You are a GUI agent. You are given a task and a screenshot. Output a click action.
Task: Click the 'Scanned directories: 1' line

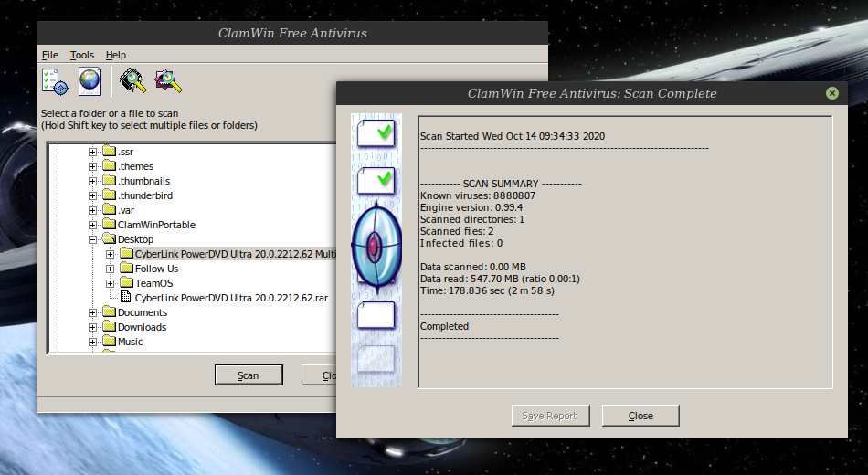[472, 219]
